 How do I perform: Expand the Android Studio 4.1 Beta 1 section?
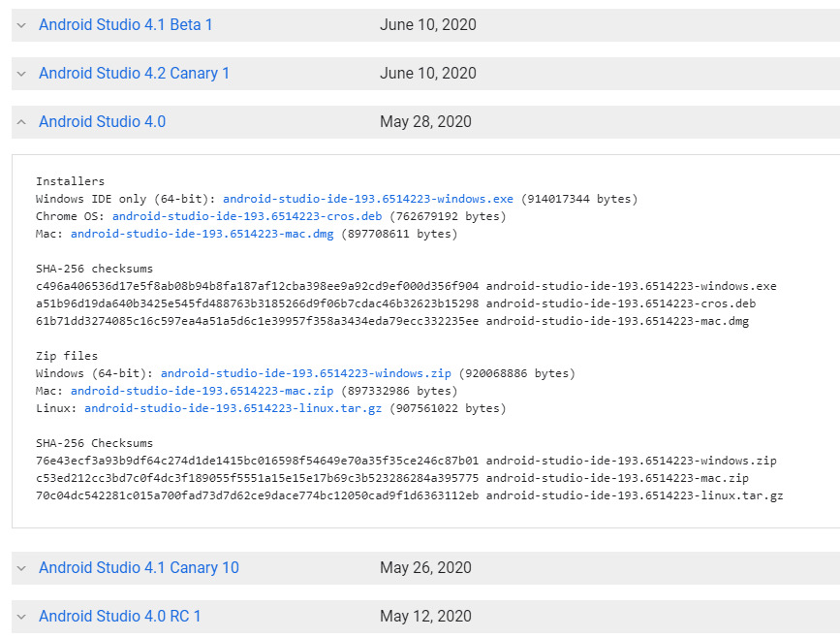pos(20,25)
